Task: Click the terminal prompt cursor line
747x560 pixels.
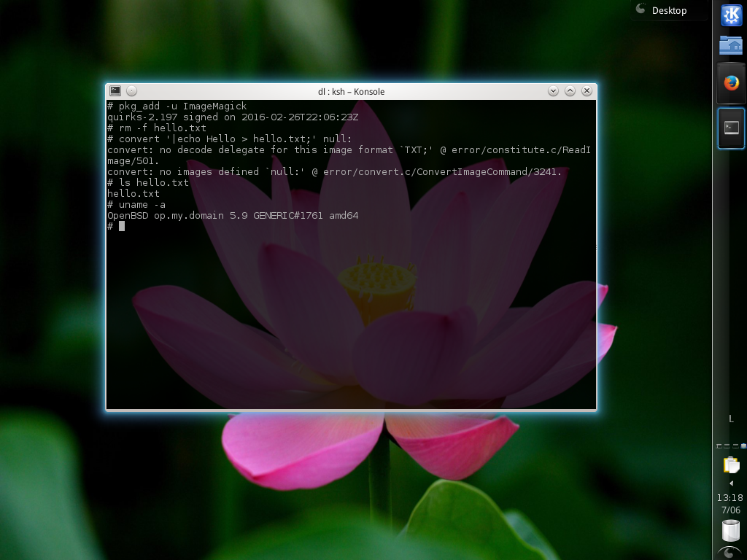Action: coord(122,226)
